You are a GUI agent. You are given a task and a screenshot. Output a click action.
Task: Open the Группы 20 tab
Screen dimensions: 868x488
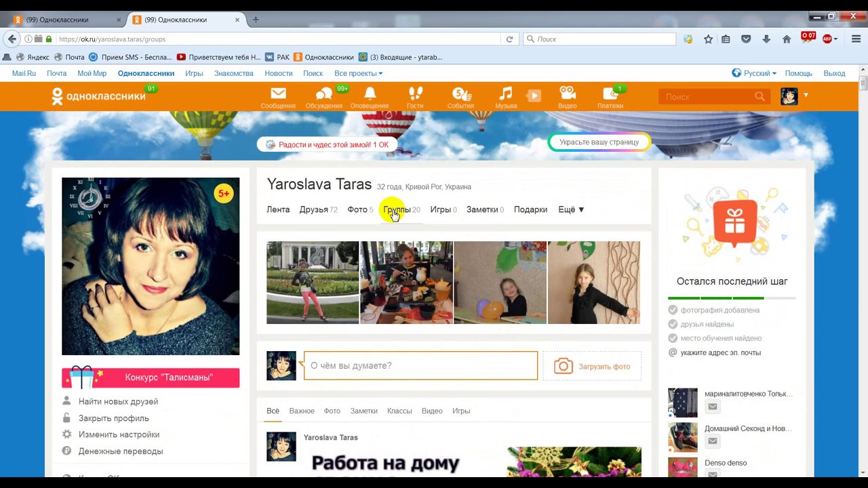(401, 209)
